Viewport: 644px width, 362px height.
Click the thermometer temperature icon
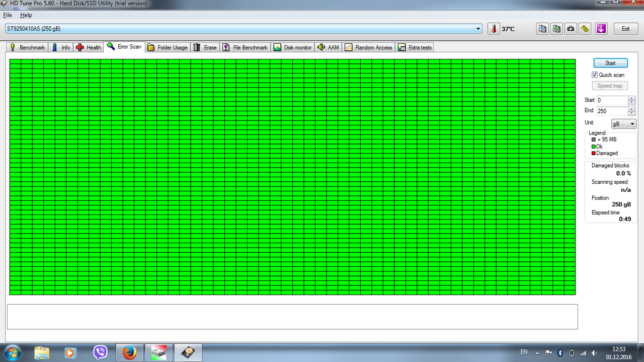pos(494,29)
